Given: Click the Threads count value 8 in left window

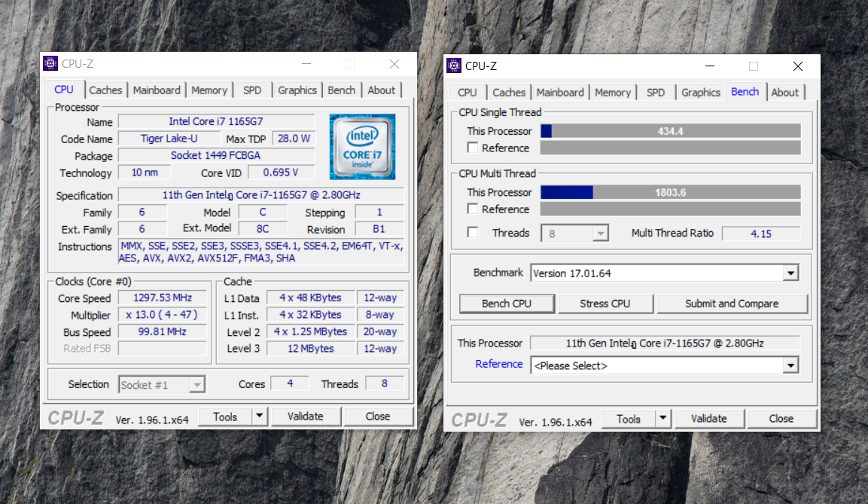Looking at the screenshot, I should pyautogui.click(x=384, y=383).
